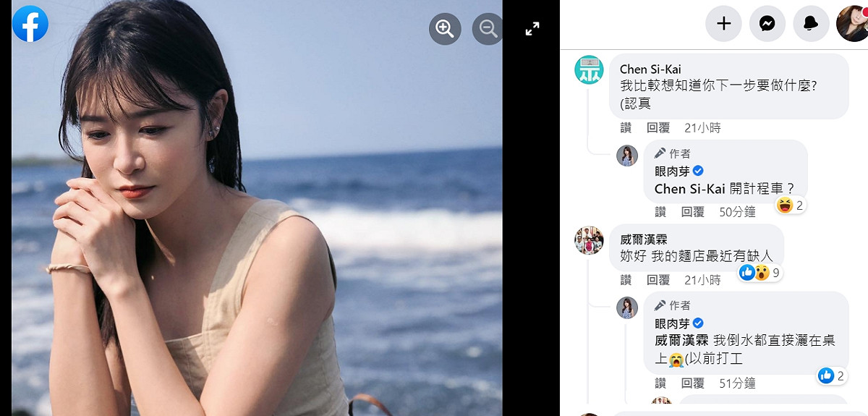The width and height of the screenshot is (868, 416).
Task: Open the create plus menu
Action: tap(724, 24)
